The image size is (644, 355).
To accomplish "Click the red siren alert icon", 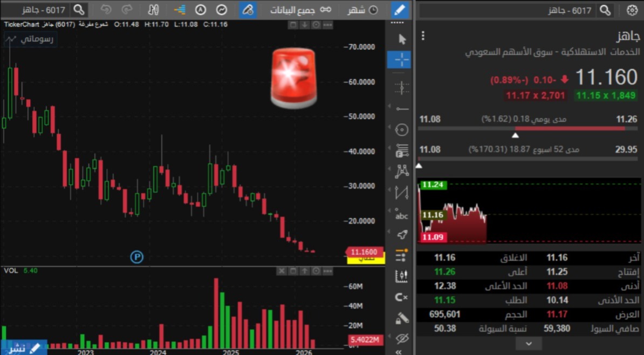I will pyautogui.click(x=293, y=78).
